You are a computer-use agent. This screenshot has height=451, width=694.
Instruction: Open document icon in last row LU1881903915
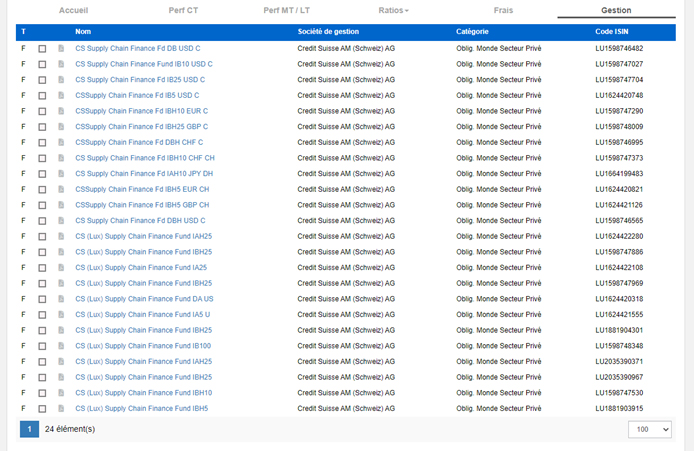61,408
